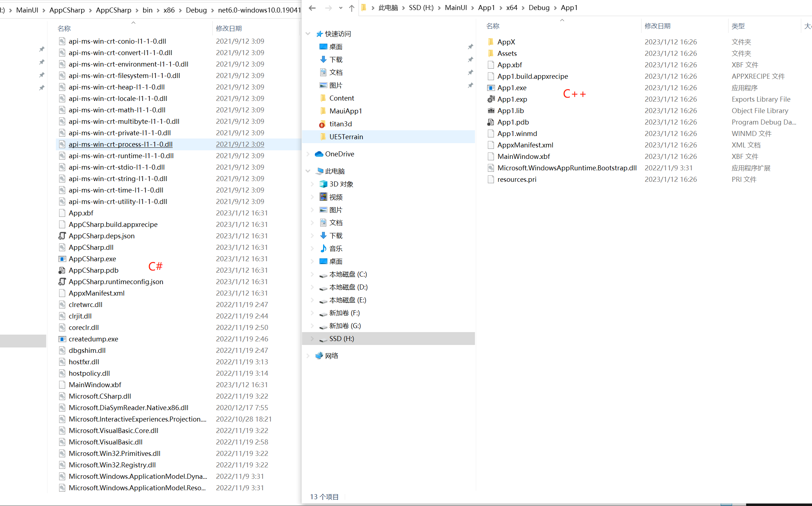The width and height of the screenshot is (812, 506).
Task: Click App1.exp gear icon
Action: (x=491, y=99)
